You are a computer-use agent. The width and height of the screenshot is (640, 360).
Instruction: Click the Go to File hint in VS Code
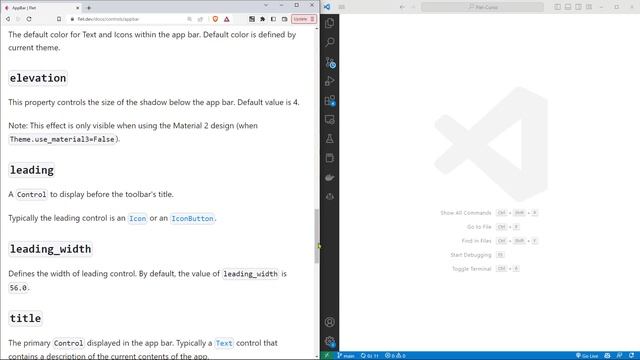[x=479, y=227]
